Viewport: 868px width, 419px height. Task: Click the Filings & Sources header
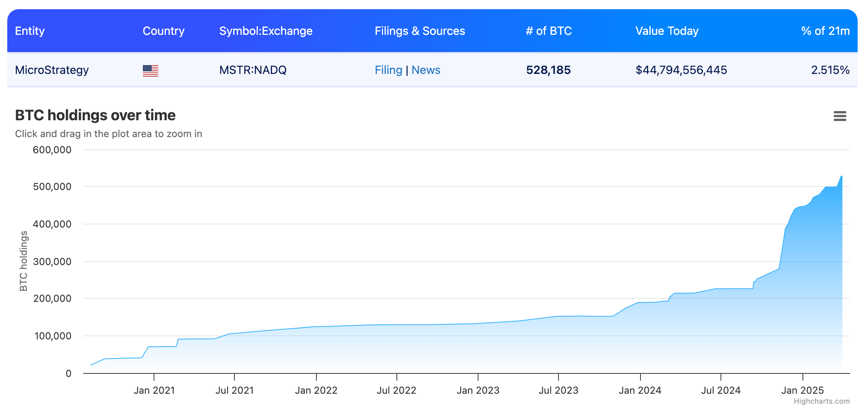coord(419,31)
